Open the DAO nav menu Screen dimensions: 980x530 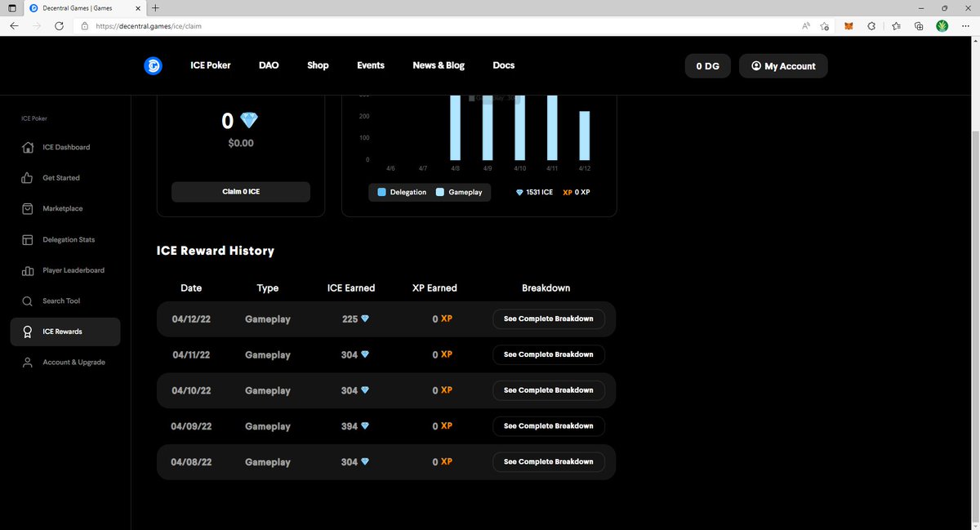coord(269,65)
